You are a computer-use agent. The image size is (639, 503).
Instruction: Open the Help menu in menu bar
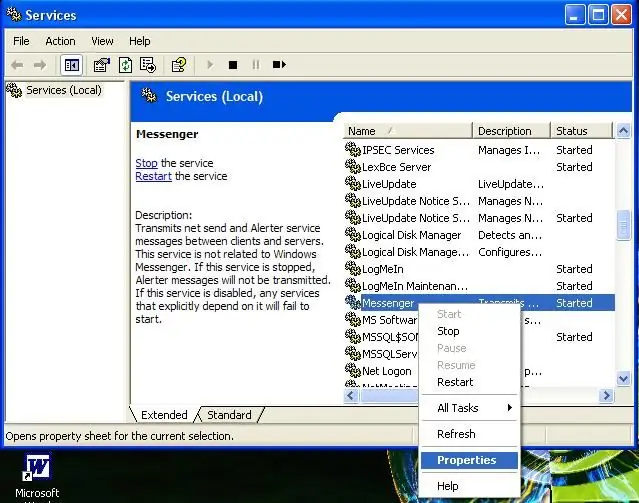[x=140, y=41]
